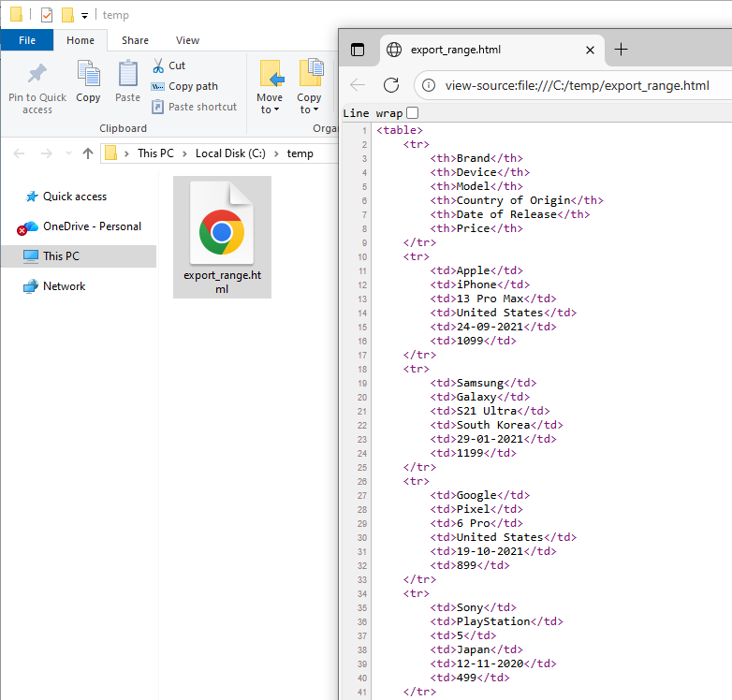
Task: Click site information icon in address bar
Action: pyautogui.click(x=429, y=85)
